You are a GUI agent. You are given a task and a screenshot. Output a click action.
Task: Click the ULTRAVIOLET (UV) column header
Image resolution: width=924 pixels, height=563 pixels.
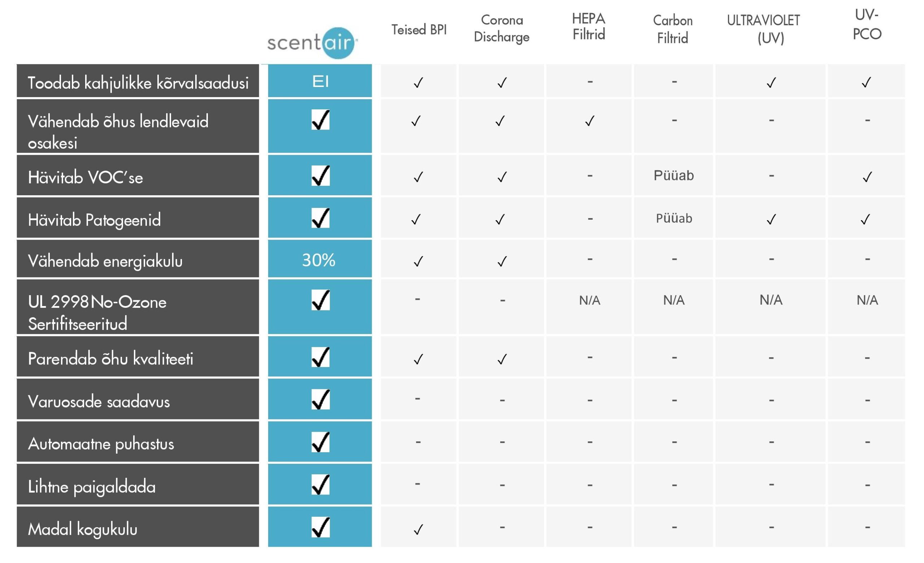pos(763,29)
